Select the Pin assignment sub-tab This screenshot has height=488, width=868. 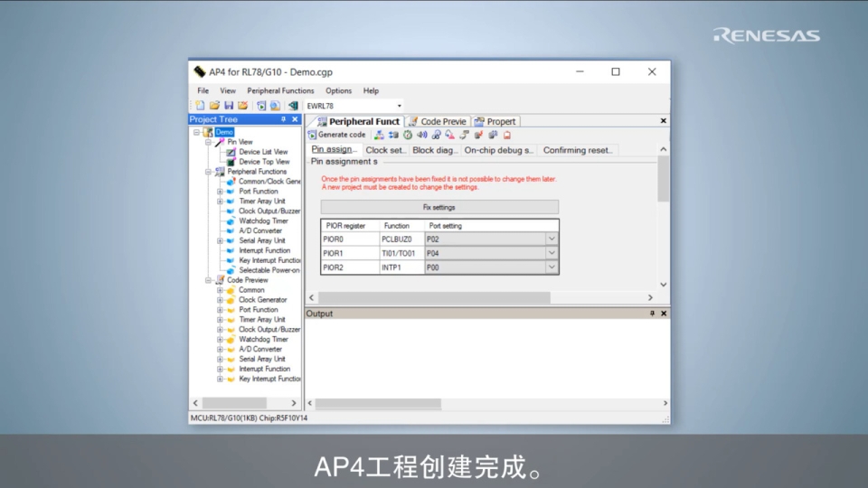[x=334, y=150]
